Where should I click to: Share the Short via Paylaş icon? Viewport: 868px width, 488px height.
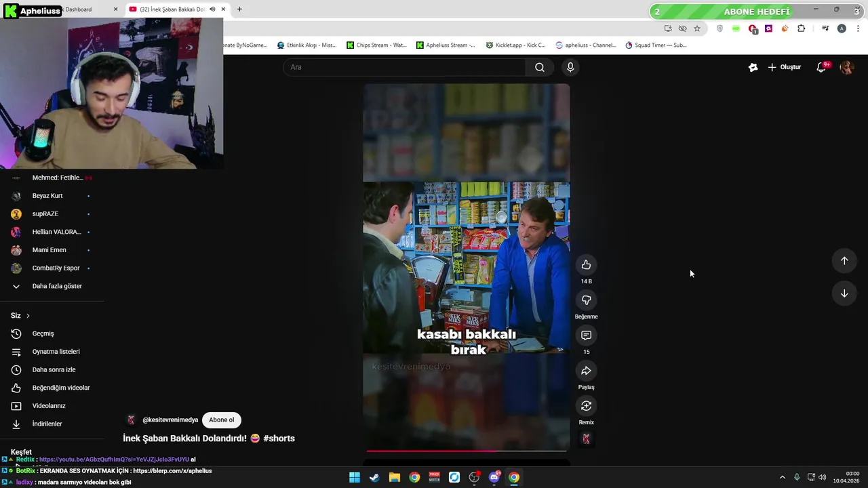(x=586, y=371)
